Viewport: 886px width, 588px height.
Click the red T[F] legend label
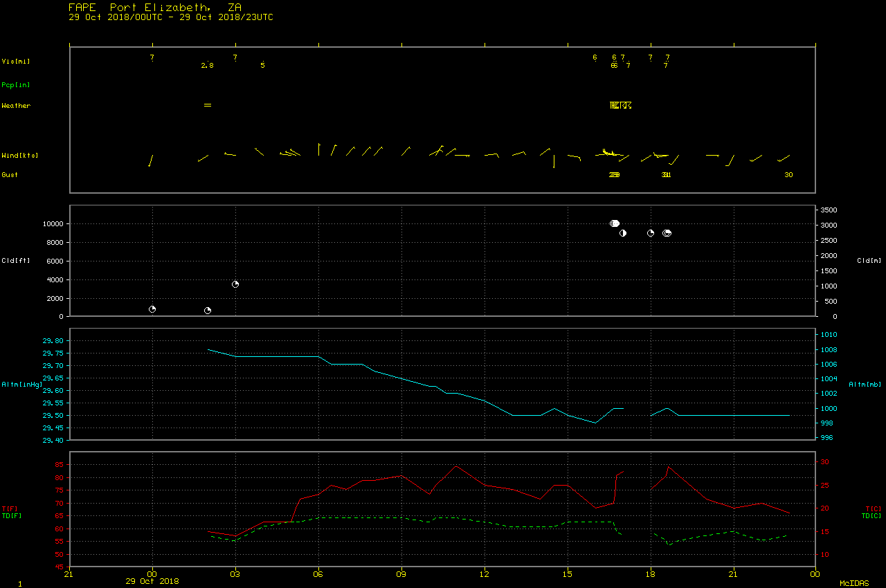10,509
